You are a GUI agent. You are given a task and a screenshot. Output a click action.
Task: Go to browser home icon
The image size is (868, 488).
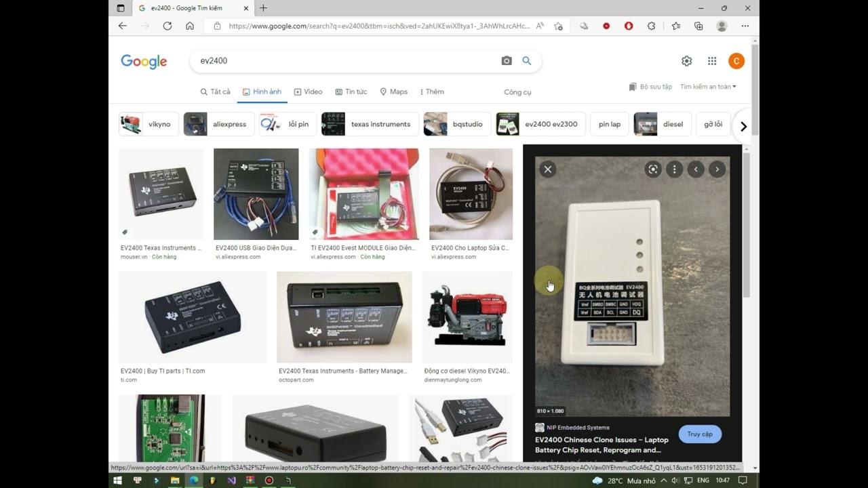(190, 26)
